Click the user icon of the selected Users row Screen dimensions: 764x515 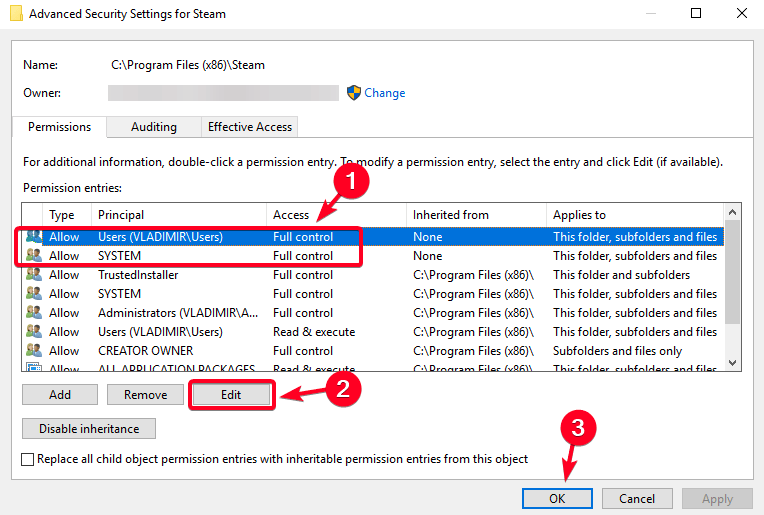pyautogui.click(x=33, y=237)
